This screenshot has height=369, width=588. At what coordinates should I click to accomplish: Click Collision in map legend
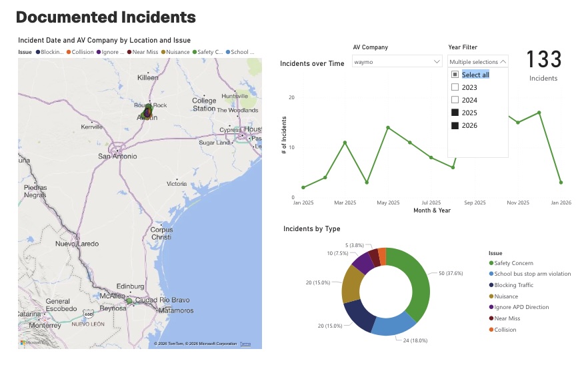[83, 52]
